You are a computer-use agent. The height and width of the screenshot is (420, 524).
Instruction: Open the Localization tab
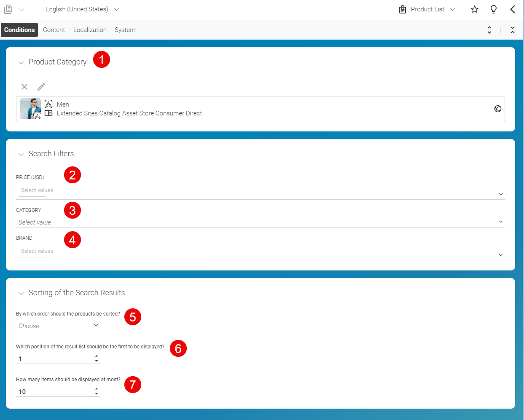pos(90,29)
